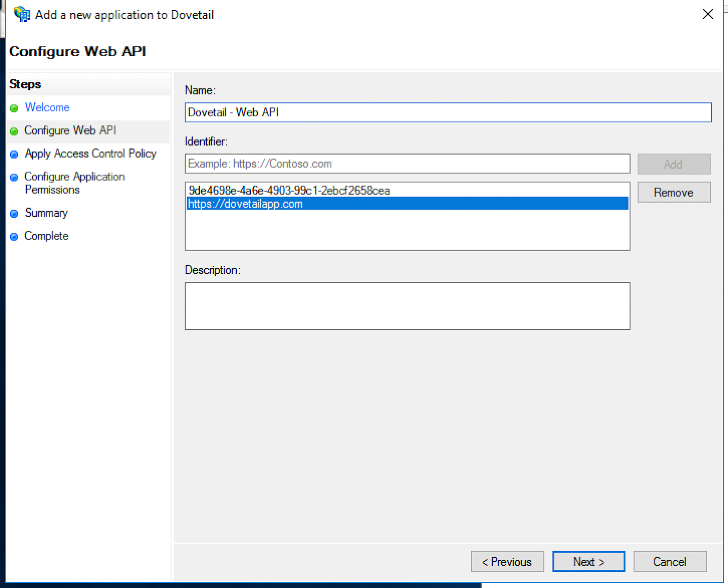
Task: Click Remove to delete selected identifier
Action: pyautogui.click(x=674, y=192)
